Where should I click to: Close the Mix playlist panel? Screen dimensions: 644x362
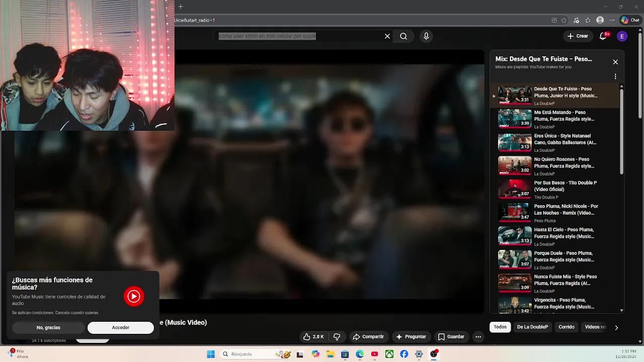pos(615,62)
